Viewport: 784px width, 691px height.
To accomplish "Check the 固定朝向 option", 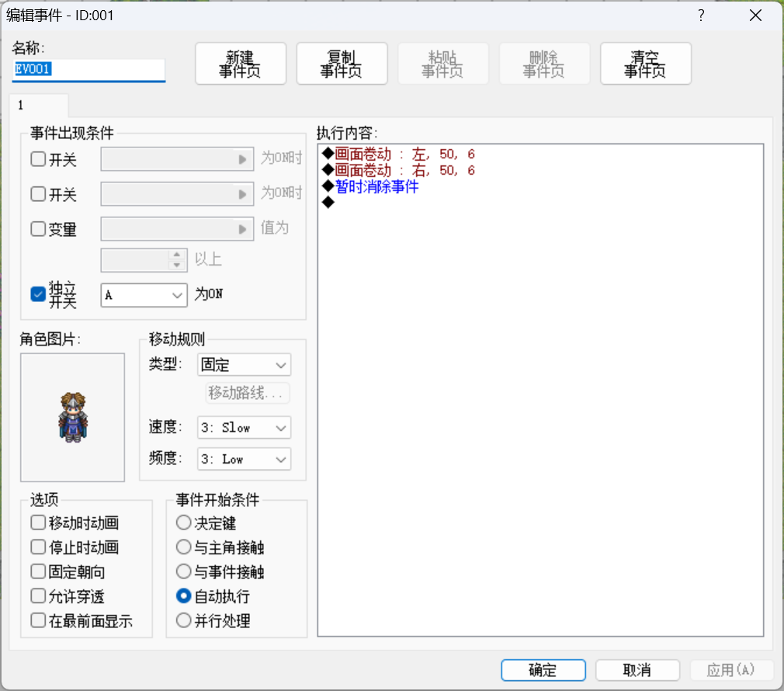I will [x=38, y=572].
